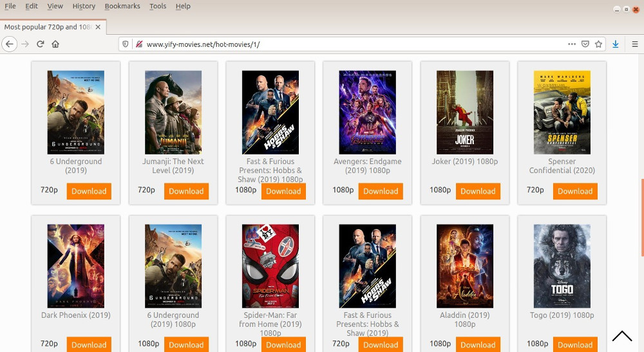The image size is (644, 352).
Task: Open the History menu
Action: 84,6
